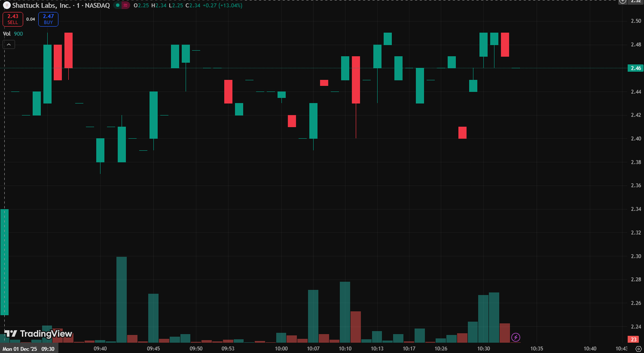Screen dimensions: 644x353
Task: Click the 10:30 time axis label
Action: 484,348
